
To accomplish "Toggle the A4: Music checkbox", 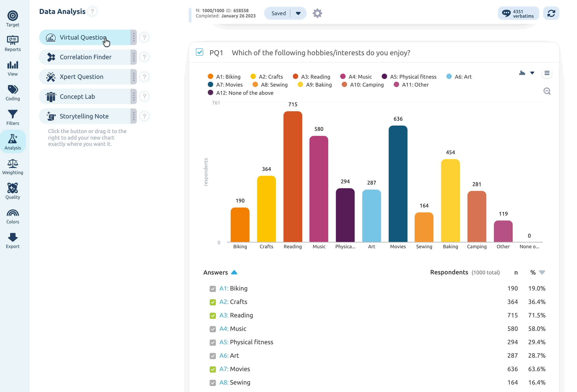I will click(213, 329).
